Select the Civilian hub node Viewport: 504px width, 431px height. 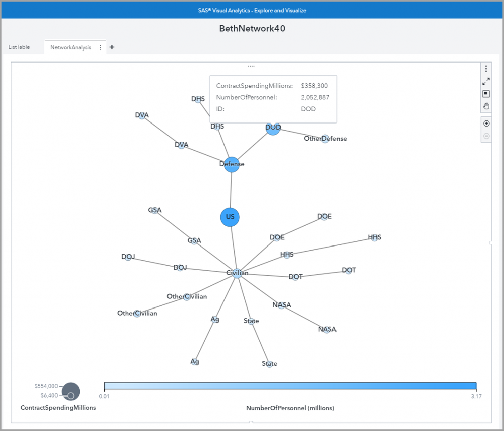[x=237, y=273]
